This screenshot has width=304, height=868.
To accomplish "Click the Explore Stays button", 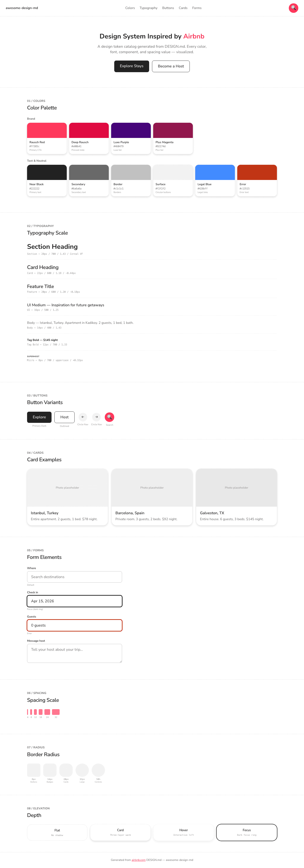I will click(131, 66).
